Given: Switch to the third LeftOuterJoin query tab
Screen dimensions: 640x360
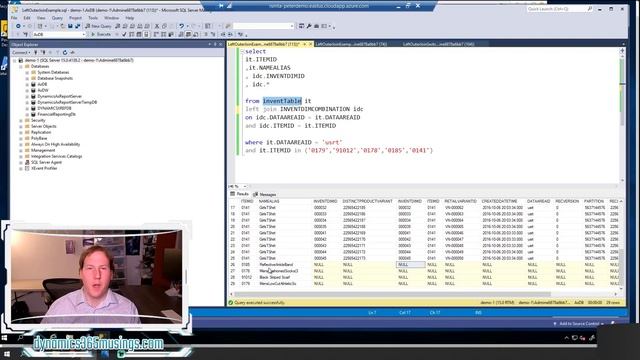Looking at the screenshot, I should click(x=439, y=44).
